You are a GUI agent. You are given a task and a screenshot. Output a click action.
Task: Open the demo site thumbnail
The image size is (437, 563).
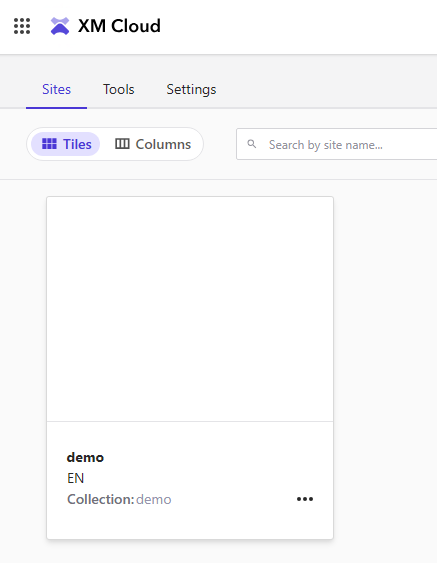pos(190,309)
